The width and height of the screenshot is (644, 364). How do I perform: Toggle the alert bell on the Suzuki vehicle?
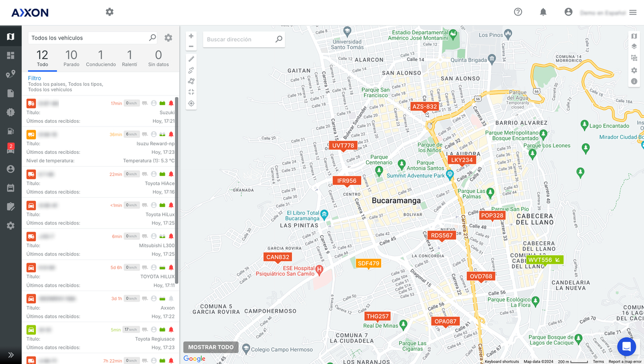point(171,103)
